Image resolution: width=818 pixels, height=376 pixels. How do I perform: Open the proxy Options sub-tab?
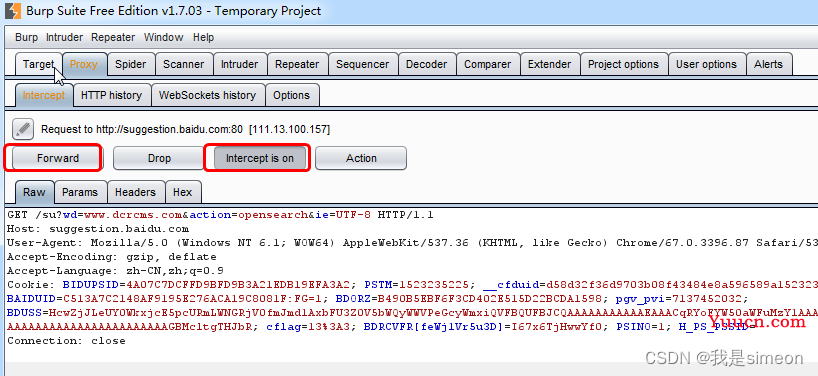click(291, 95)
